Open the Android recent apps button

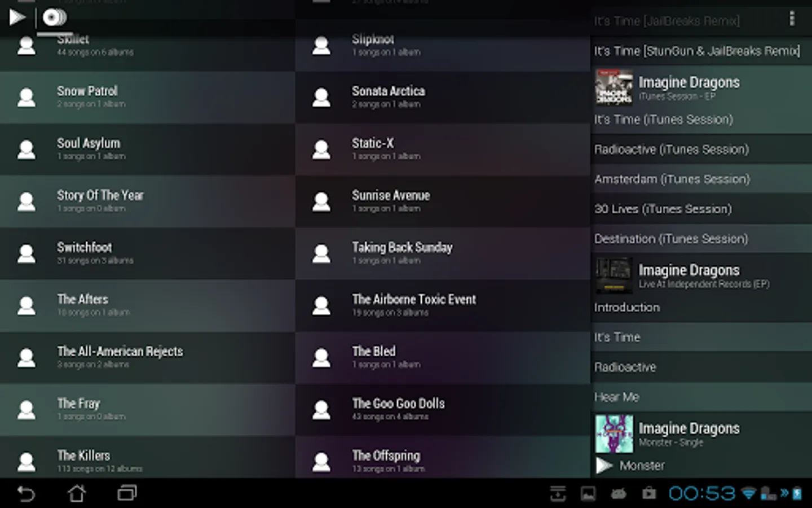tap(127, 494)
